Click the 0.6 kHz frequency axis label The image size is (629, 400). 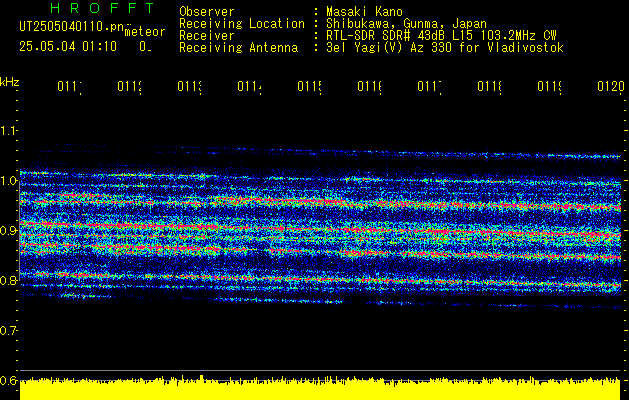pos(8,380)
